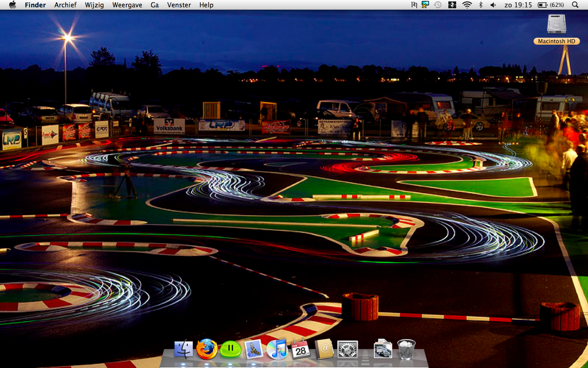The image size is (588, 368).
Task: Click the green blob app icon in Dock
Action: pyautogui.click(x=231, y=350)
